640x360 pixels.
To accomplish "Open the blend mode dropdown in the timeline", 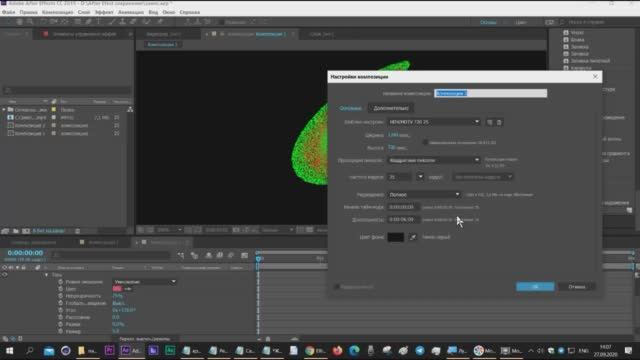I will pyautogui.click(x=145, y=282).
